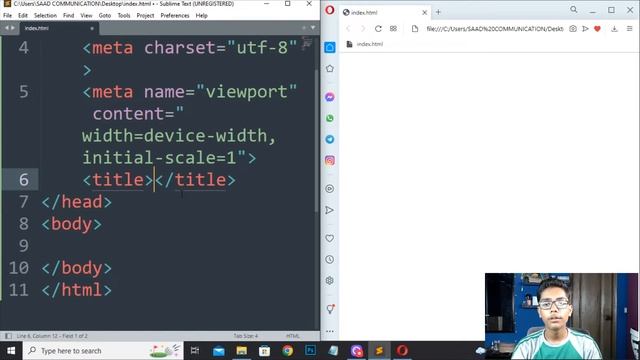Click the closing html tag on line 11

(77, 290)
